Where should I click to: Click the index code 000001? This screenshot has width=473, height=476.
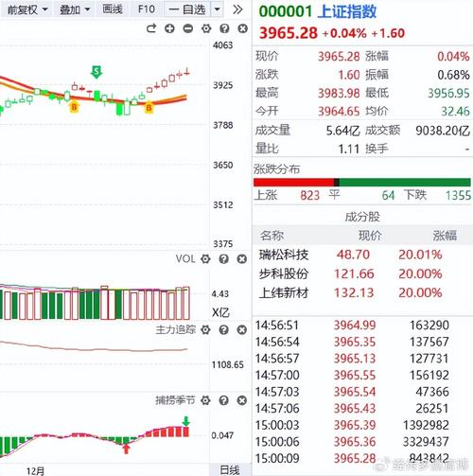click(x=286, y=12)
